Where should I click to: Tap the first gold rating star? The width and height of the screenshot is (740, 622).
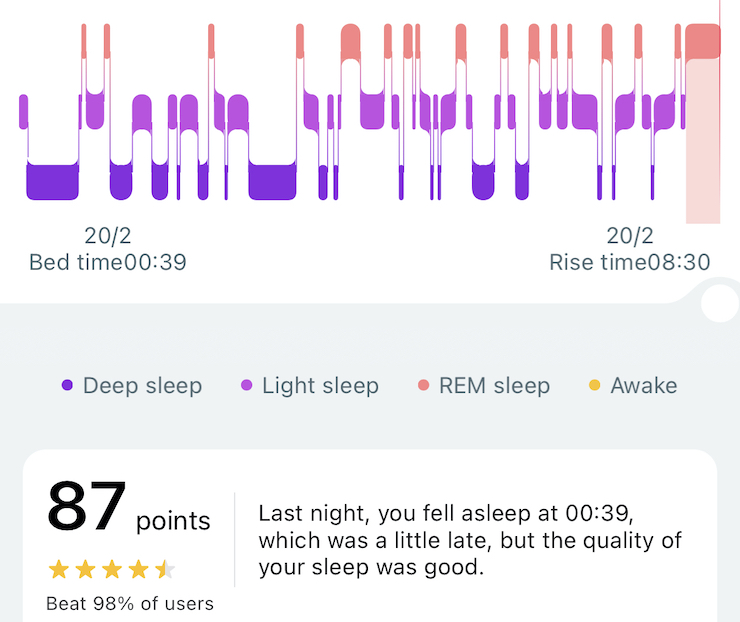[59, 570]
